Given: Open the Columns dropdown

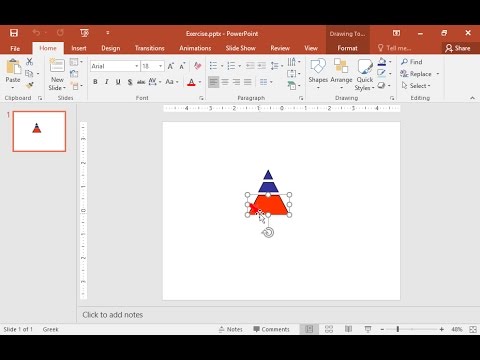Looking at the screenshot, I should 266,82.
